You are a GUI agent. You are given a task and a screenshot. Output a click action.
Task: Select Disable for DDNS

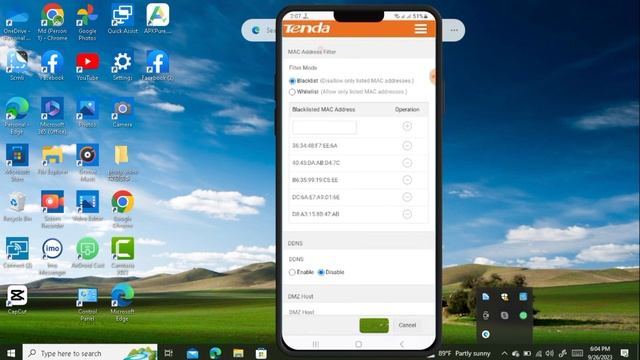pos(321,272)
